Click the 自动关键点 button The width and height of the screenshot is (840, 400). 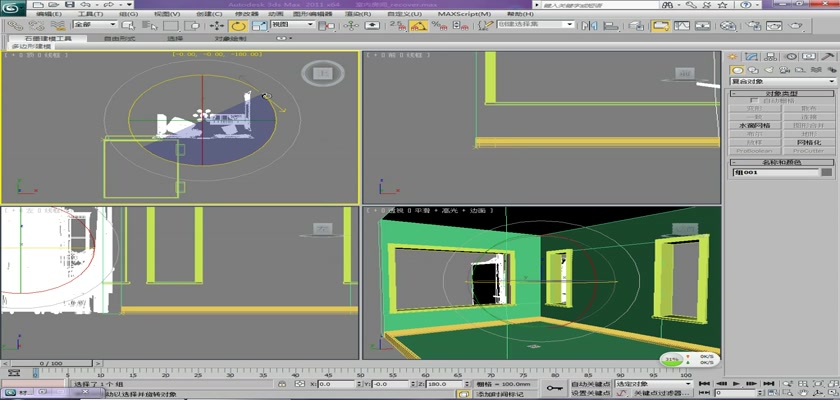[x=590, y=384]
